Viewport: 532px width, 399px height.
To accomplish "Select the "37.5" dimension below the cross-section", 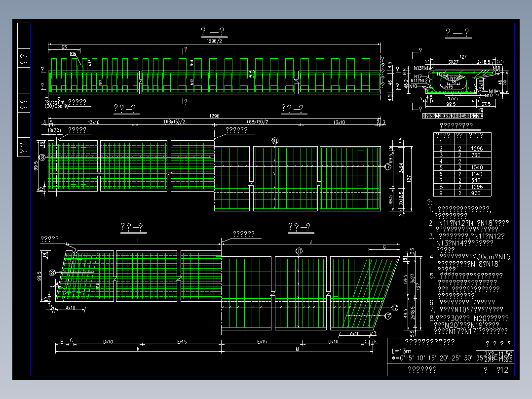I will click(486, 104).
